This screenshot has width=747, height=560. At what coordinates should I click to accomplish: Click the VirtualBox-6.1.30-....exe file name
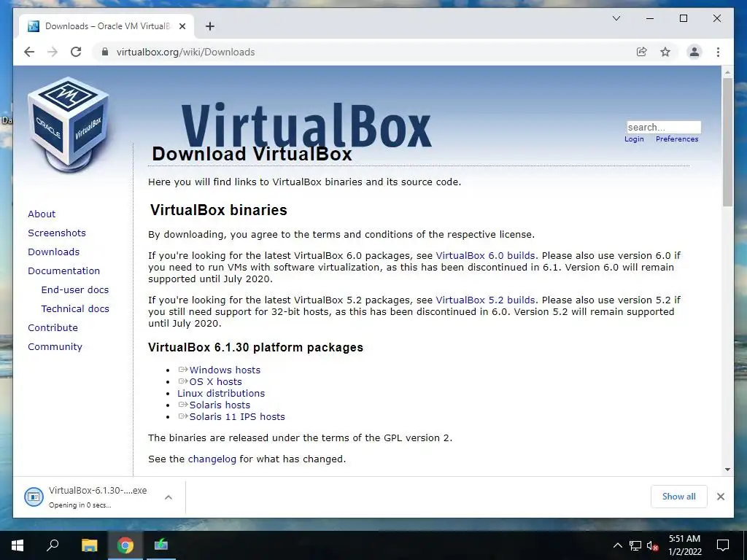98,491
